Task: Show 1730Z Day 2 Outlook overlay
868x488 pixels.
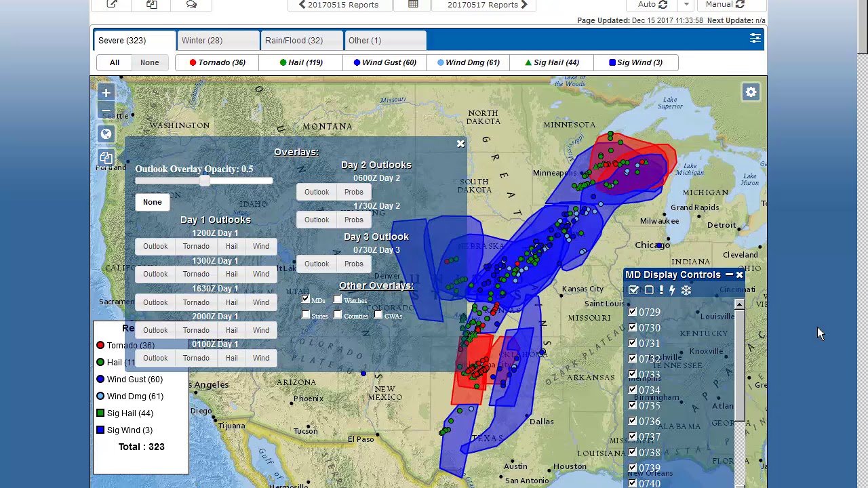Action: point(317,220)
